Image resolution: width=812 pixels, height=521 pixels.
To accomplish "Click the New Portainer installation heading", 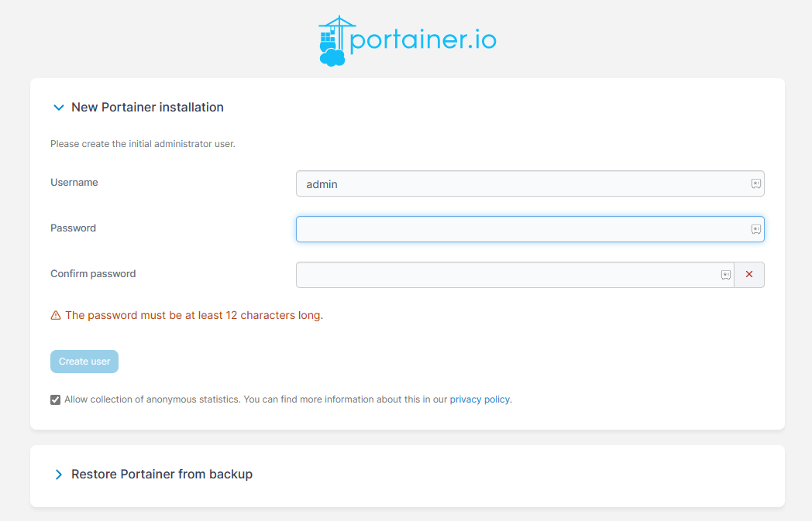I will coord(147,108).
